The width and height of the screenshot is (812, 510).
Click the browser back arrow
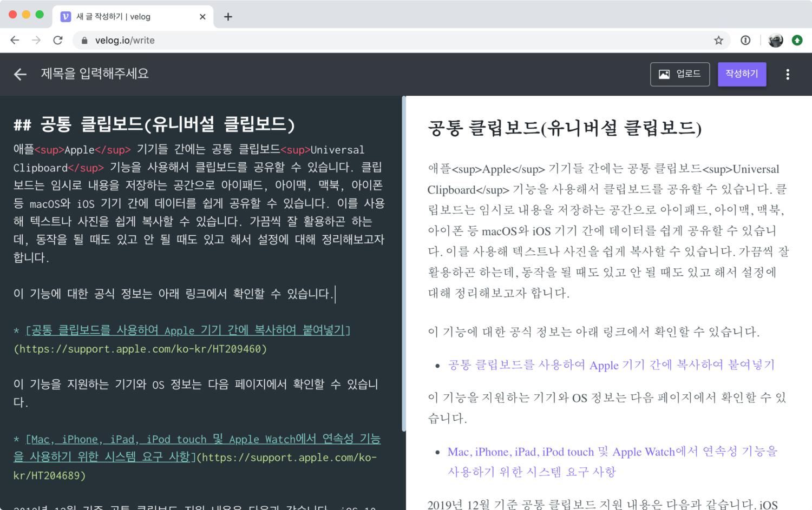(x=15, y=40)
